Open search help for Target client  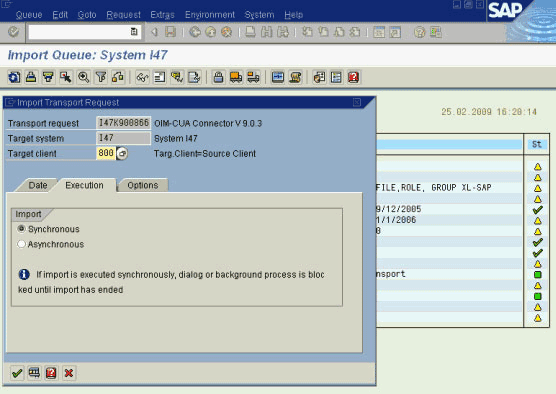[x=122, y=154]
